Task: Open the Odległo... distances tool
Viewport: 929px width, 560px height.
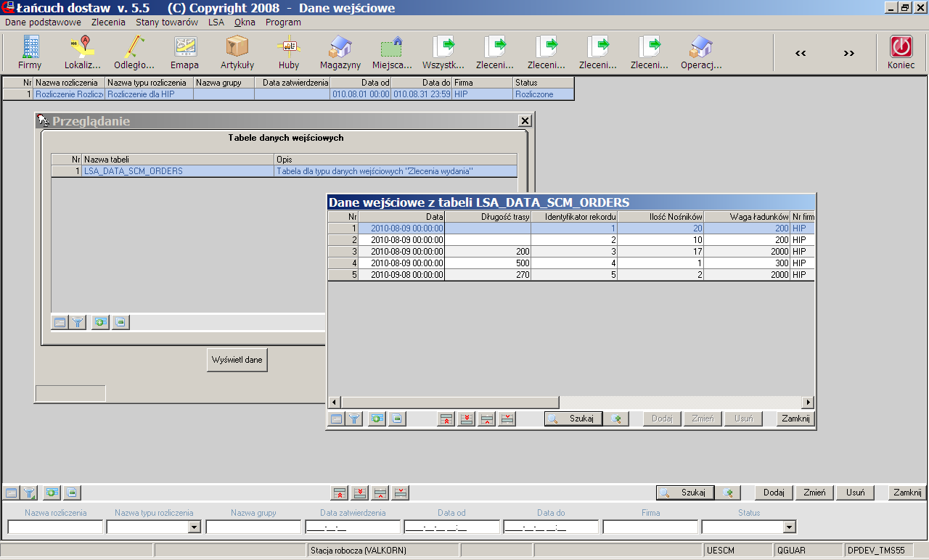Action: pyautogui.click(x=134, y=52)
